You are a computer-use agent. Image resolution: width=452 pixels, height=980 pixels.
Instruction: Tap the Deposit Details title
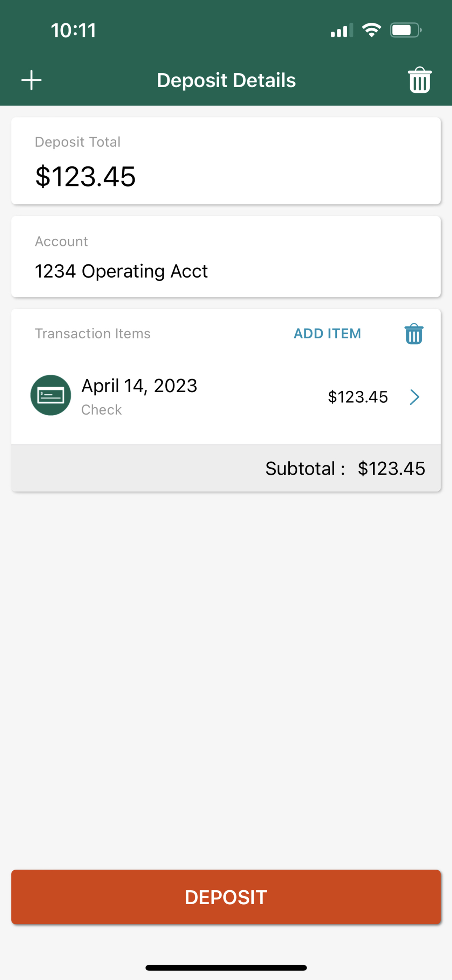click(226, 80)
